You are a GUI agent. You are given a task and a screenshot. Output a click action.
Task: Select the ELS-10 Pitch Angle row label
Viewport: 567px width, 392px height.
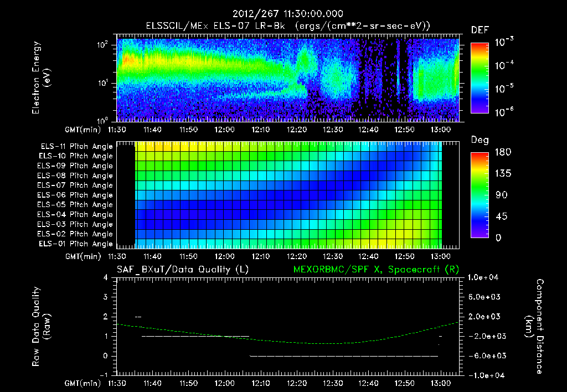[x=76, y=156]
